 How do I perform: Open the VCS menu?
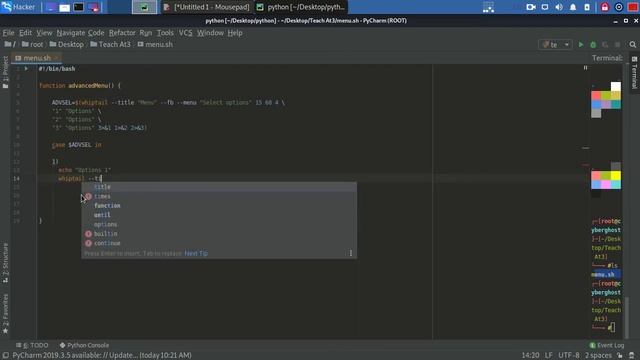185,33
